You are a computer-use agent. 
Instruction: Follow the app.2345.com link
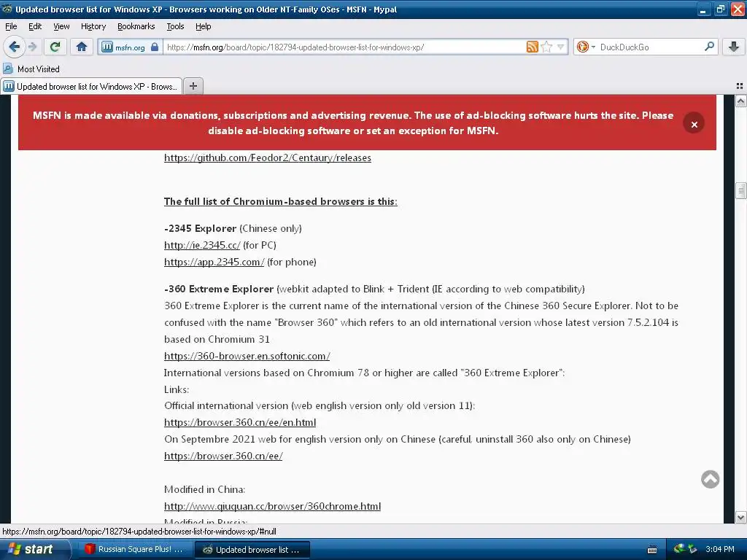tap(214, 262)
